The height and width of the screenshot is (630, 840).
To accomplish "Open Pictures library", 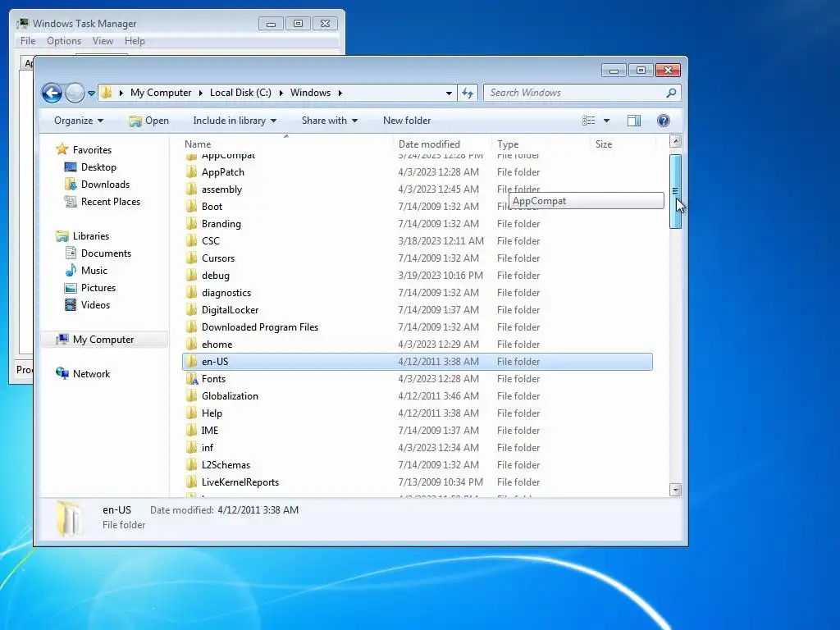I will (98, 288).
